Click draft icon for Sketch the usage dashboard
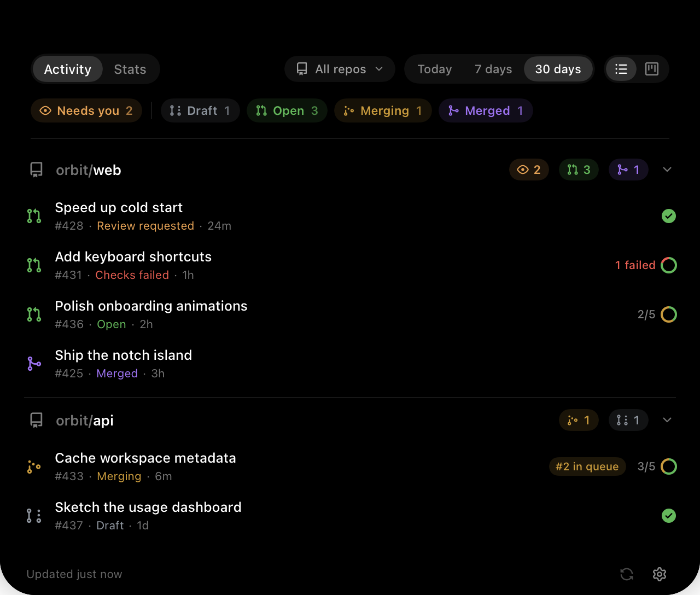This screenshot has width=700, height=595. 34,516
